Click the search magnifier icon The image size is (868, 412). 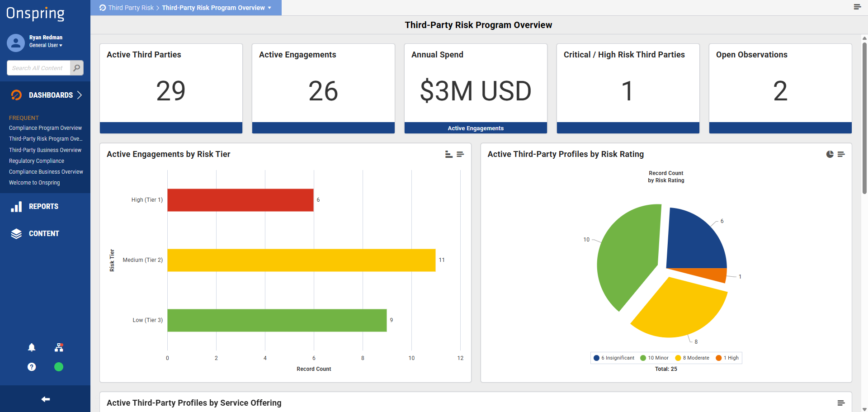tap(77, 68)
